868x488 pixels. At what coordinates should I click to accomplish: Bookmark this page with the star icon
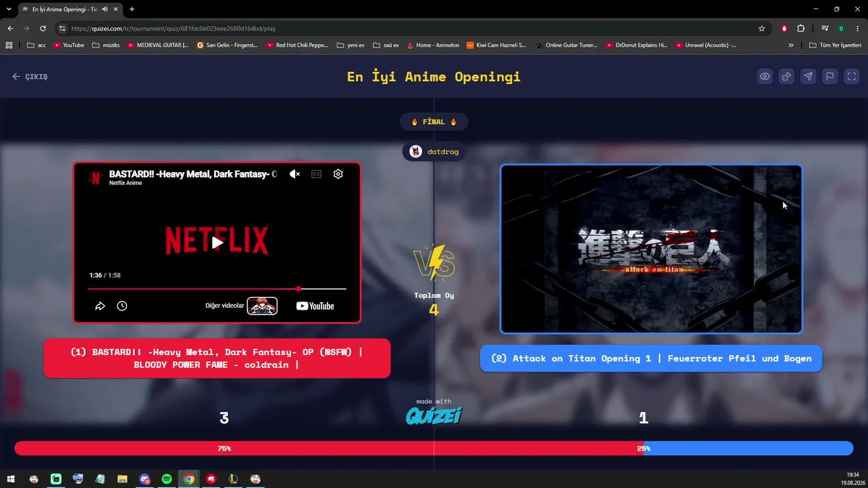click(762, 28)
